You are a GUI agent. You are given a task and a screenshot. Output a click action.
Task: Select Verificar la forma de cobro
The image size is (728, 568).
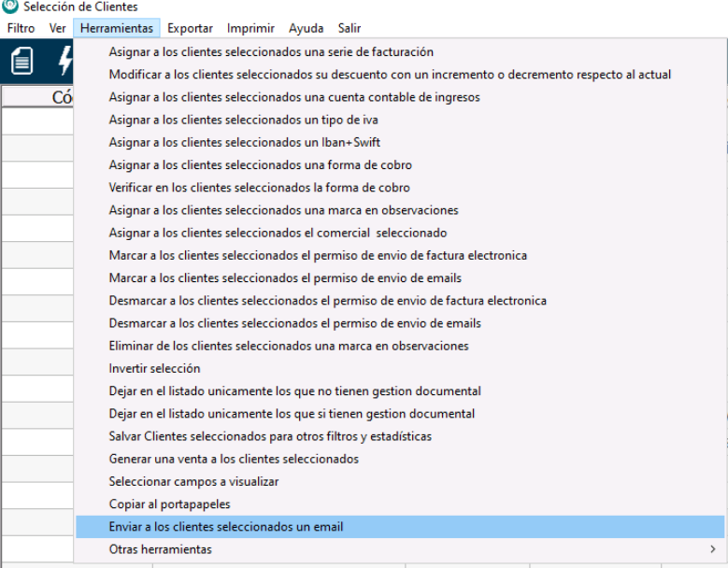[259, 187]
